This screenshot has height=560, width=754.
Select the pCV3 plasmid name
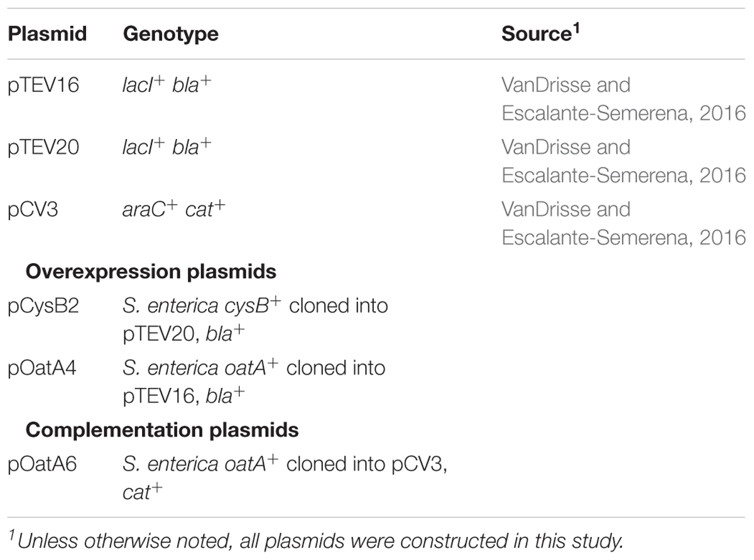[33, 210]
